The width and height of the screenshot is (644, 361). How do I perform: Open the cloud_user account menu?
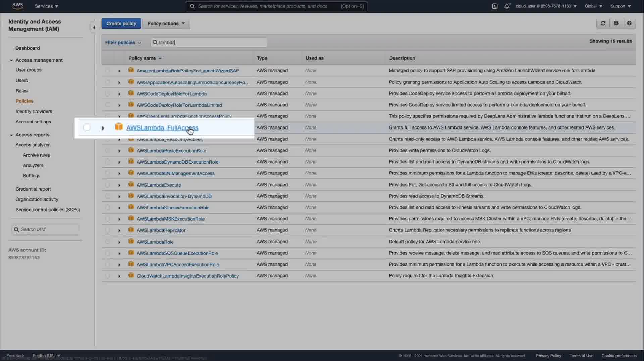click(x=546, y=6)
